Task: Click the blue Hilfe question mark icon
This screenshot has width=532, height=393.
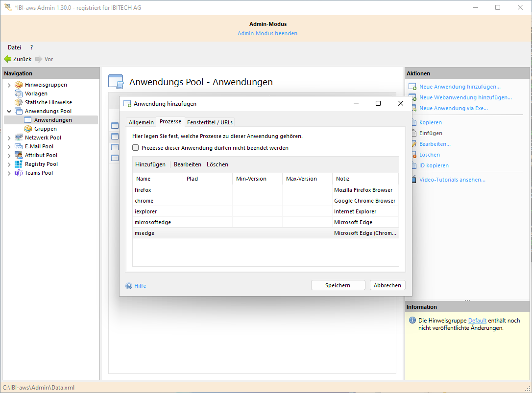Action: (x=129, y=286)
